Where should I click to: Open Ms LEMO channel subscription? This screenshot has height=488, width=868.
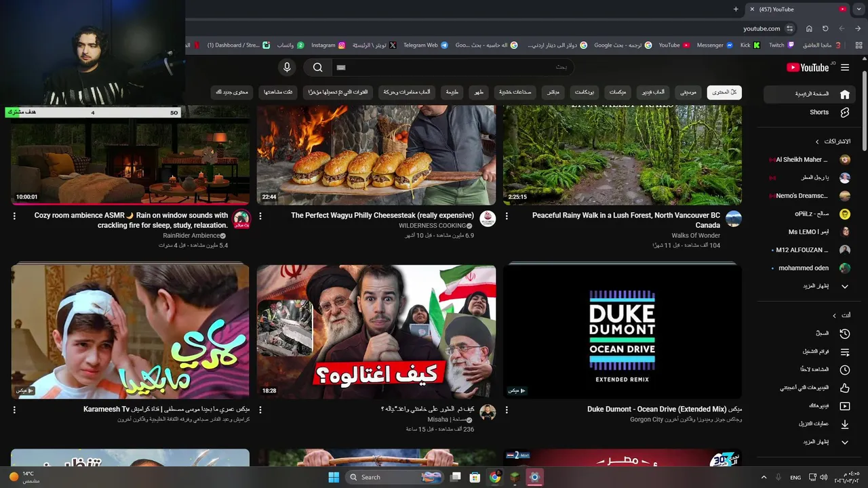[x=809, y=232]
